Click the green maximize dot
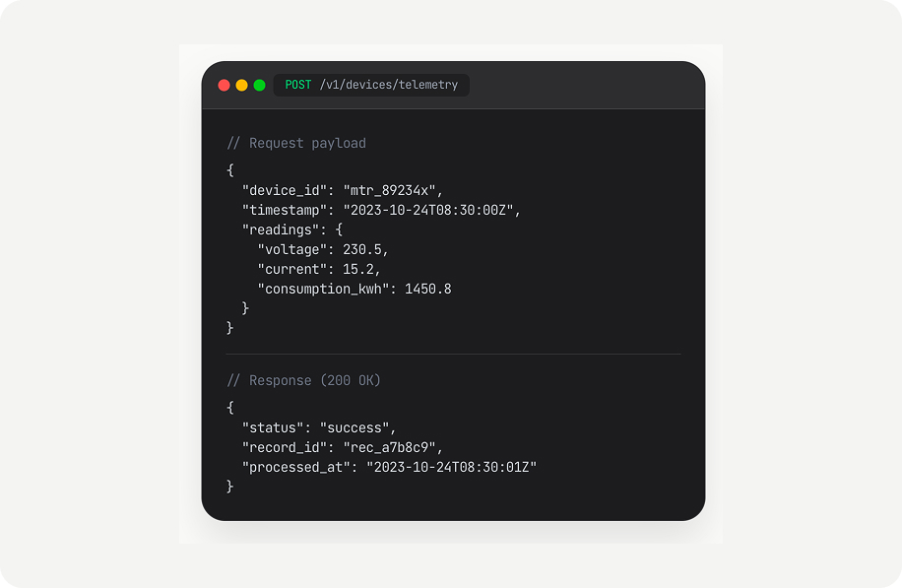Screen dimensions: 902x588 [259, 85]
